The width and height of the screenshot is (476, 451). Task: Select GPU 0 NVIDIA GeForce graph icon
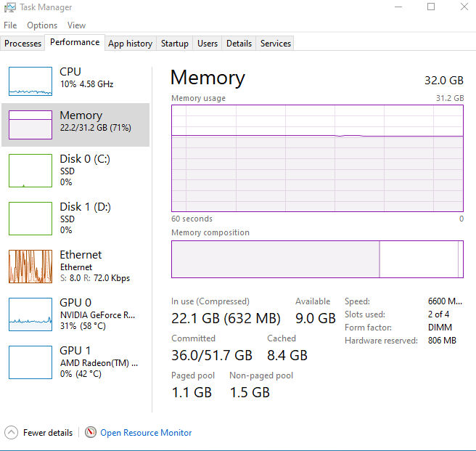click(30, 314)
